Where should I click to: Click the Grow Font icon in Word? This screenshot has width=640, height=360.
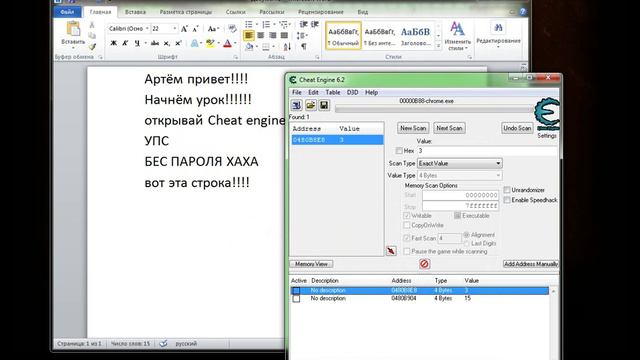[184, 29]
